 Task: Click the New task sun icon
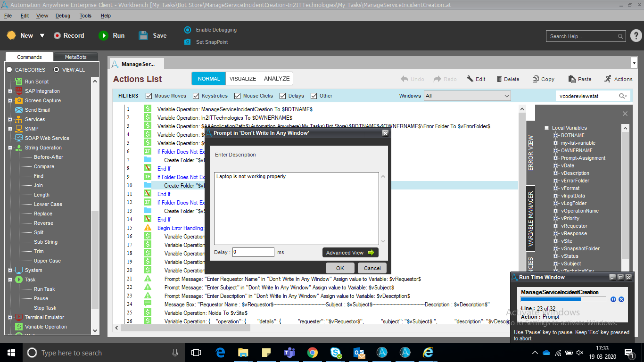(x=11, y=35)
